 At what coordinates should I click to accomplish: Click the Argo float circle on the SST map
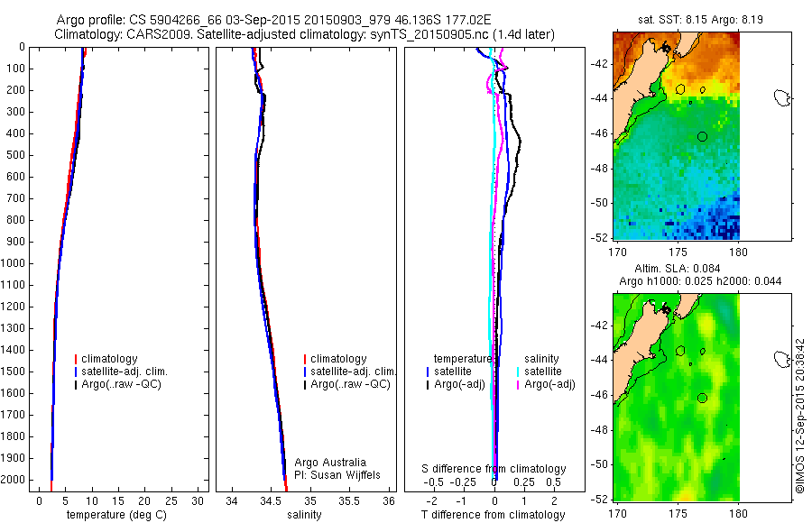click(x=702, y=137)
